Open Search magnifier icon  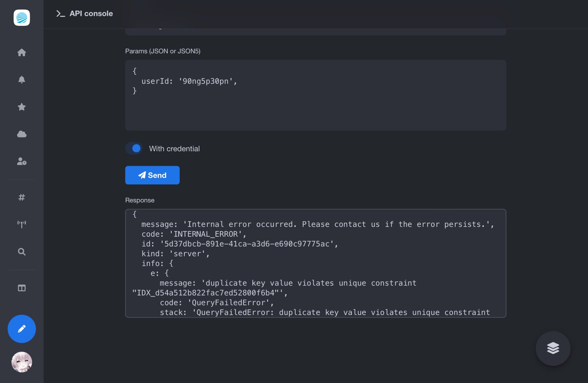click(x=22, y=252)
